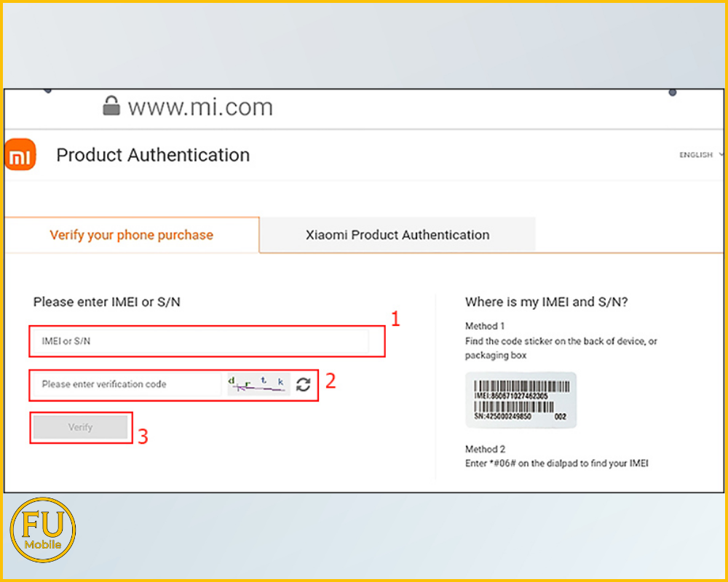Click the Verify button
Image resolution: width=728 pixels, height=582 pixels.
click(x=80, y=427)
